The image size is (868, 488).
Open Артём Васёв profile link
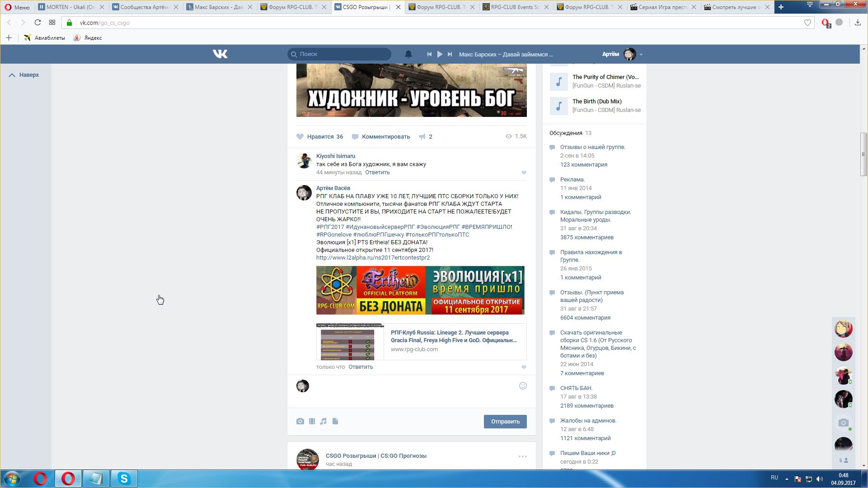(x=333, y=188)
